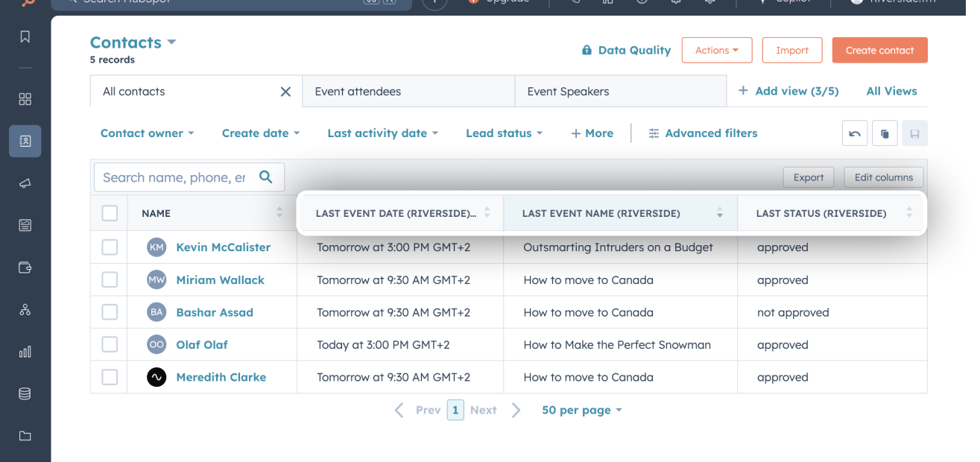This screenshot has height=462, width=980.
Task: Sort by the Name column arrows
Action: pyautogui.click(x=279, y=213)
